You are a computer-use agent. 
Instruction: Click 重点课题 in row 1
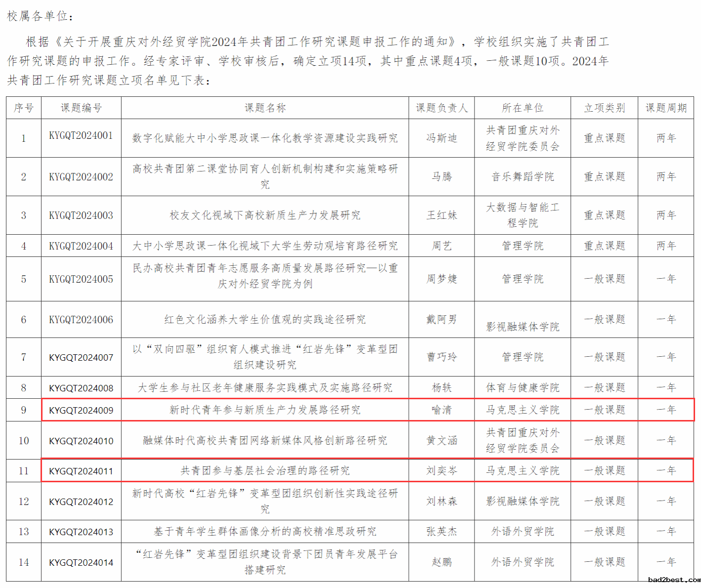pyautogui.click(x=604, y=138)
